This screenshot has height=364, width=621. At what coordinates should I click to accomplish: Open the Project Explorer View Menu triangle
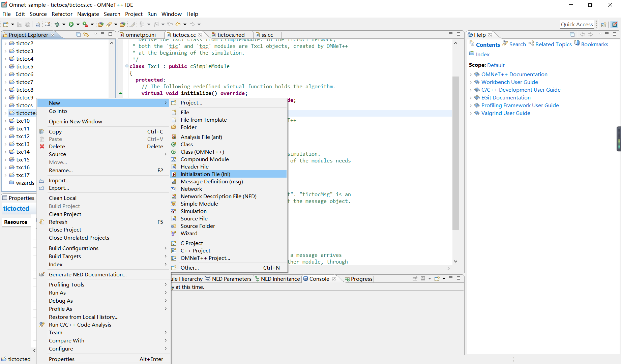pyautogui.click(x=95, y=34)
